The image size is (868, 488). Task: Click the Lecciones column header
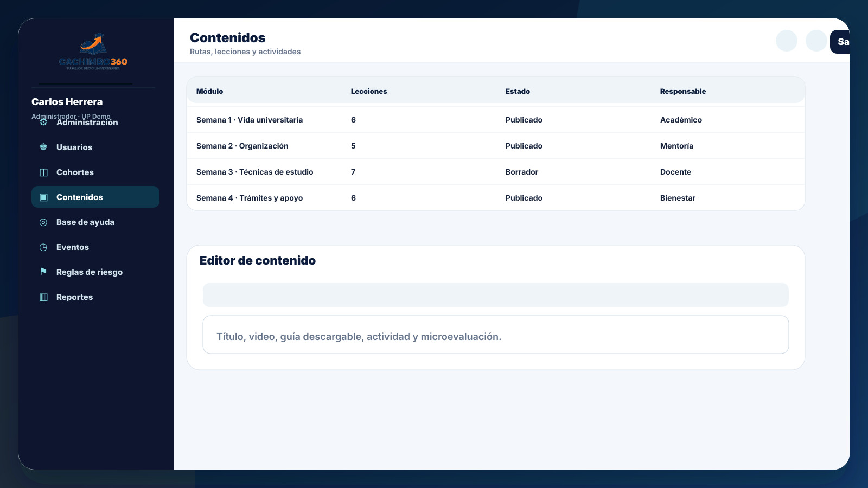click(x=369, y=91)
